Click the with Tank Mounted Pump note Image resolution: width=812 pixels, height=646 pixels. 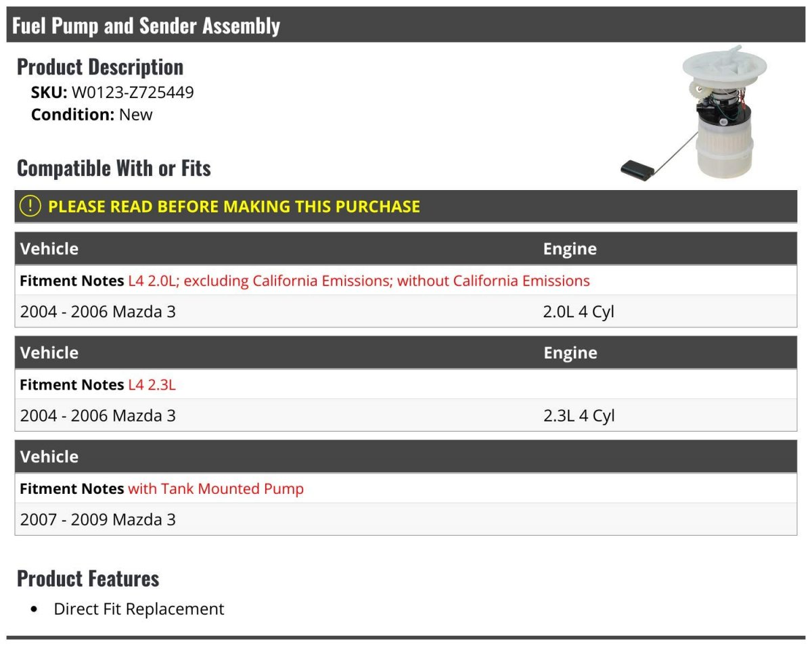pos(216,488)
